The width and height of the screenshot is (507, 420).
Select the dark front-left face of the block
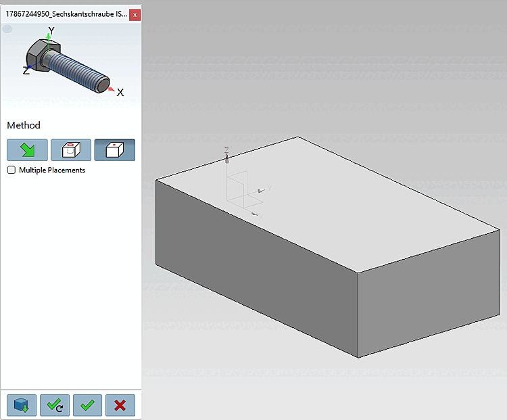tap(257, 269)
